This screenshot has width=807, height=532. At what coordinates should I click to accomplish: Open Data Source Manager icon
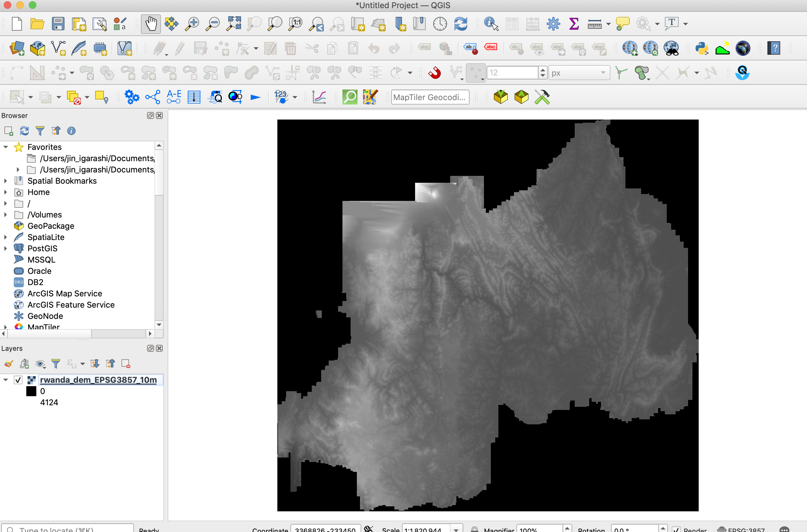coord(17,48)
